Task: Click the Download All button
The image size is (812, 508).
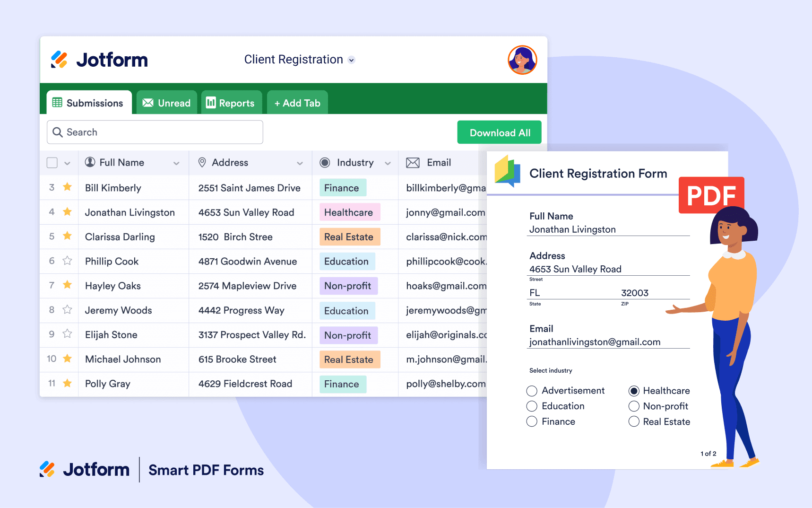Action: tap(499, 132)
